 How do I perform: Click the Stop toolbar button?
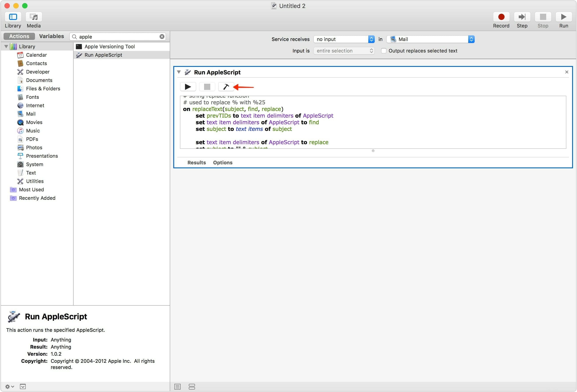543,17
